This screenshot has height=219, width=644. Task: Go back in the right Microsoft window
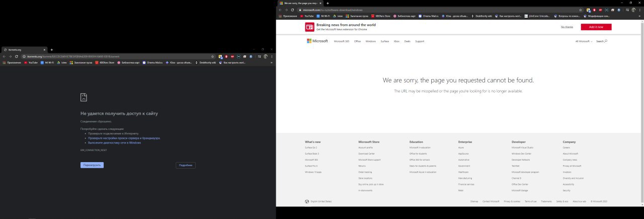[x=280, y=10]
